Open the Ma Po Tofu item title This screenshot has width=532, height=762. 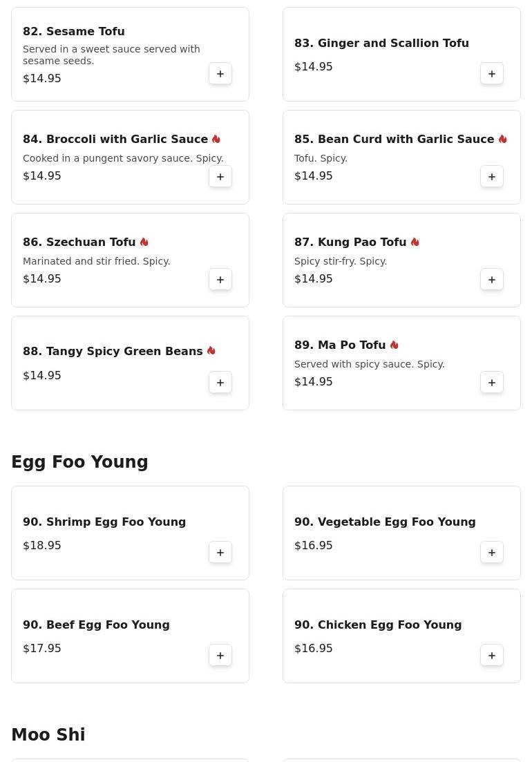(x=340, y=345)
